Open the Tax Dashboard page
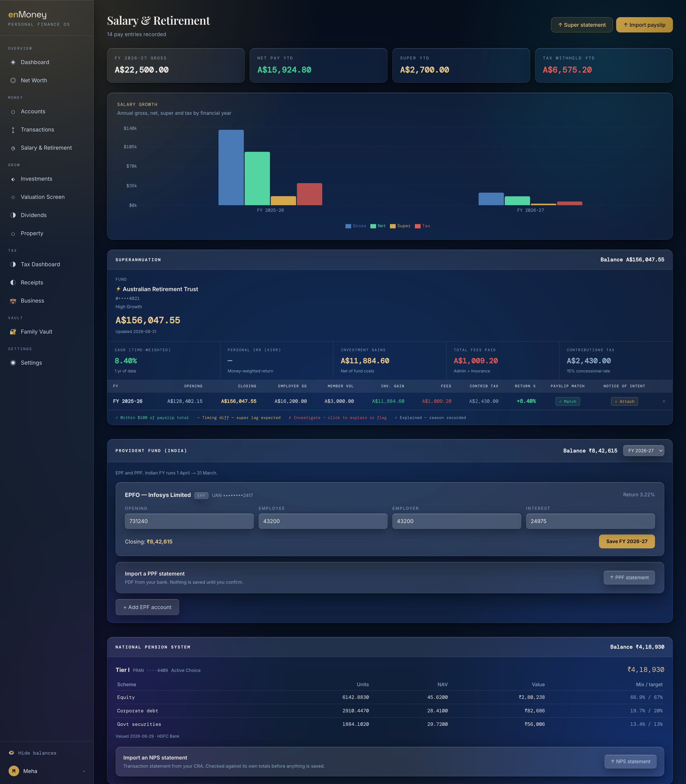The width and height of the screenshot is (686, 784). tap(47, 265)
